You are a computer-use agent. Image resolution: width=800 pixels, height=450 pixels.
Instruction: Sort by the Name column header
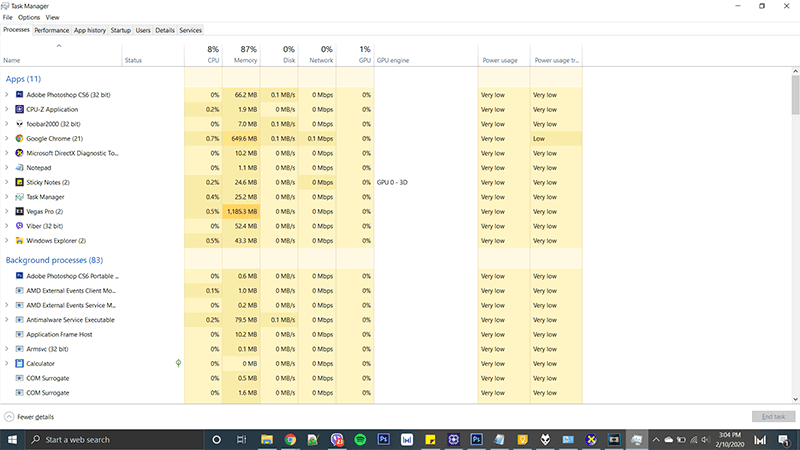click(61, 54)
